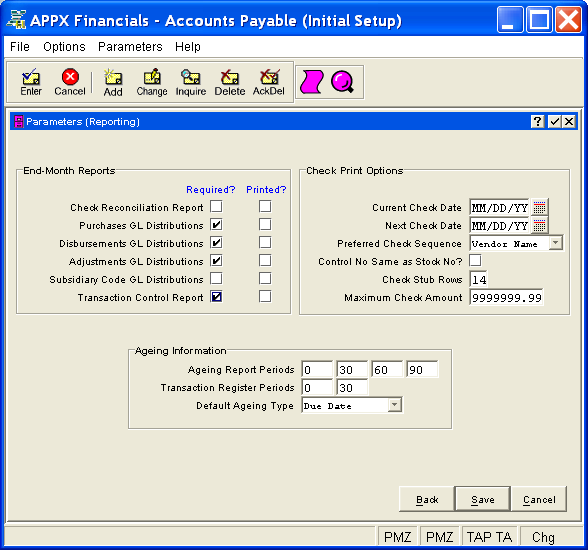Open the Options menu
Screen dimensions: 588x550
[64, 47]
